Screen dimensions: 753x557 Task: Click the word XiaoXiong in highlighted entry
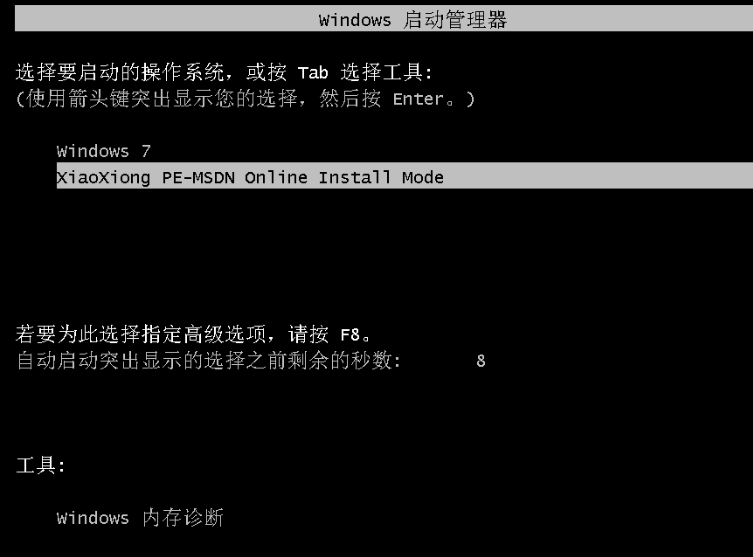click(103, 178)
